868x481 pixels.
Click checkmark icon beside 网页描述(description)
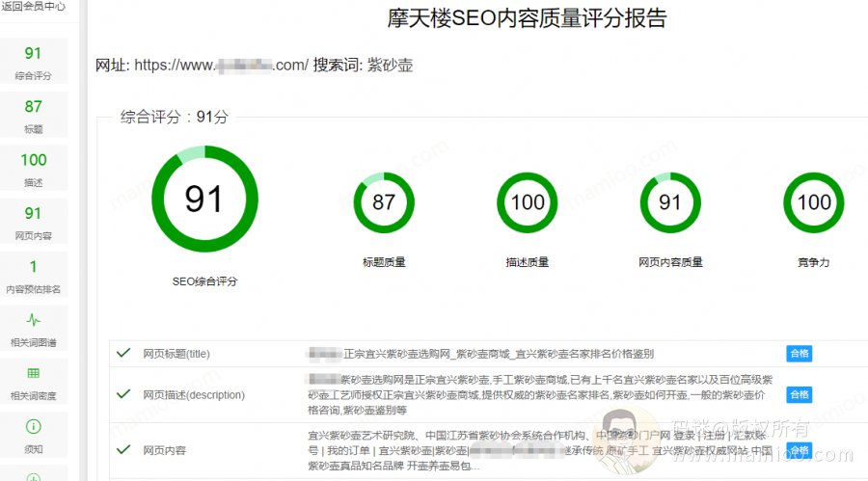pos(123,394)
